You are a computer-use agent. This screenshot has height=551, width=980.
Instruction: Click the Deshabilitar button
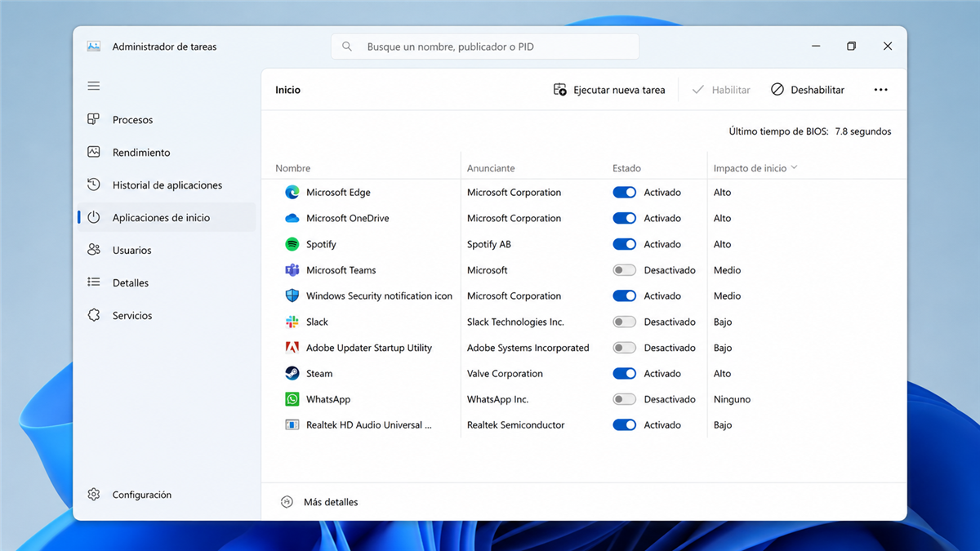808,90
